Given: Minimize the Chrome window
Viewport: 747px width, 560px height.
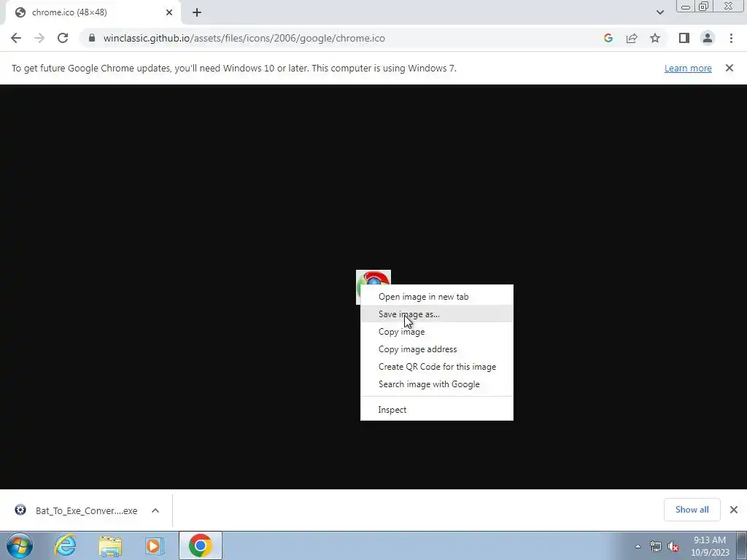Looking at the screenshot, I should pyautogui.click(x=686, y=7).
